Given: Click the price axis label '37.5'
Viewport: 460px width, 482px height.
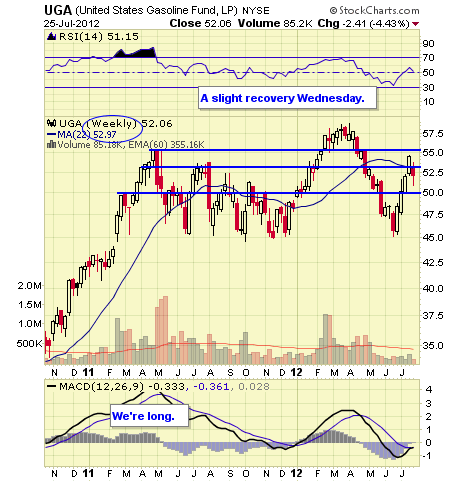Looking at the screenshot, I should (433, 315).
